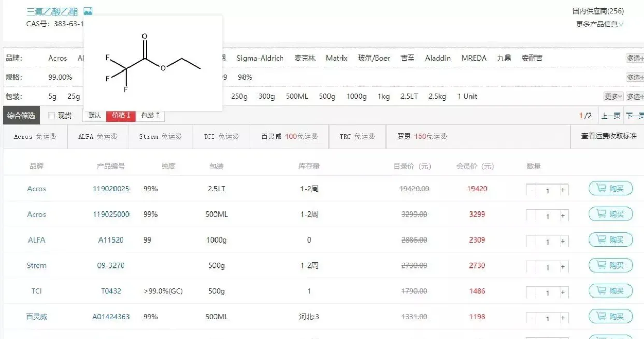Filter by the MREDA brand
This screenshot has width=644, height=339.
tap(474, 58)
